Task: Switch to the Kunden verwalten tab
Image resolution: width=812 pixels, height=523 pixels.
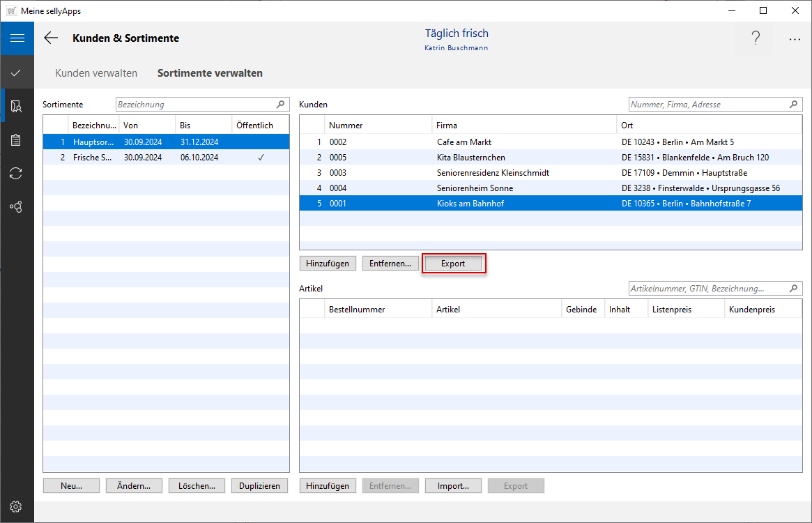Action: click(x=96, y=73)
